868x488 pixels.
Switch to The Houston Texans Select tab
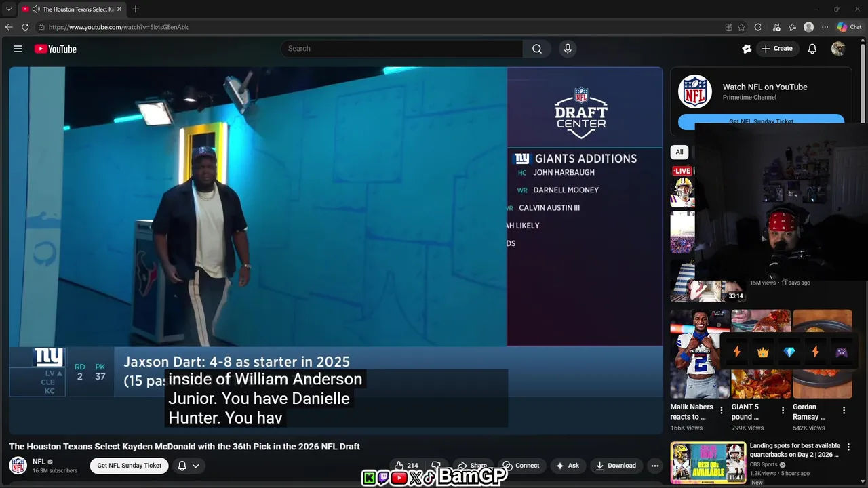[x=72, y=9]
